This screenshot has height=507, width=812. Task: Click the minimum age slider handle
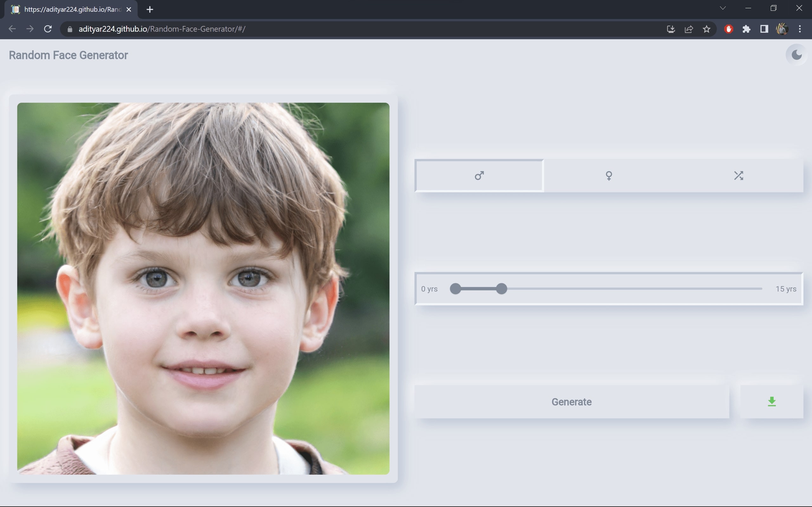coord(455,289)
